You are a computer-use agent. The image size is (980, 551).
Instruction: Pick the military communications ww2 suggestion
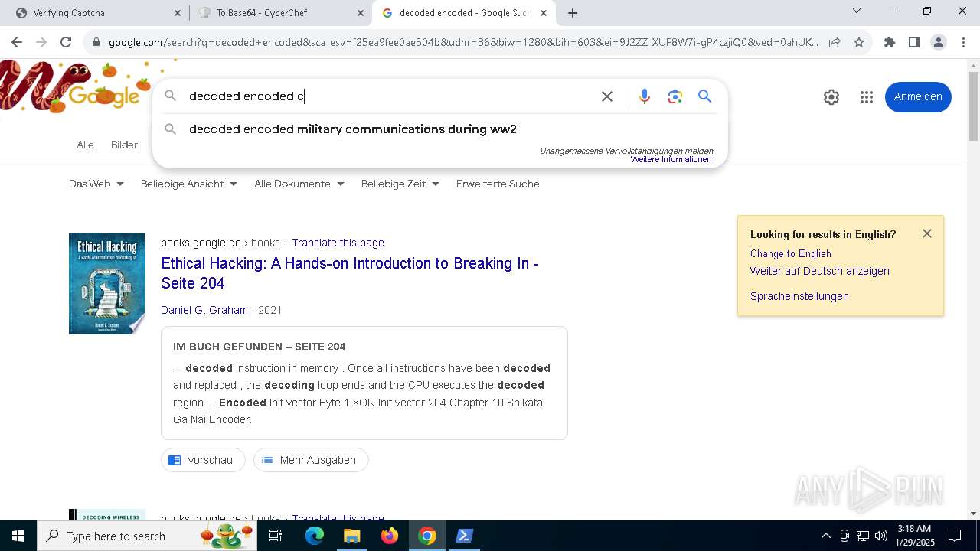pos(440,129)
